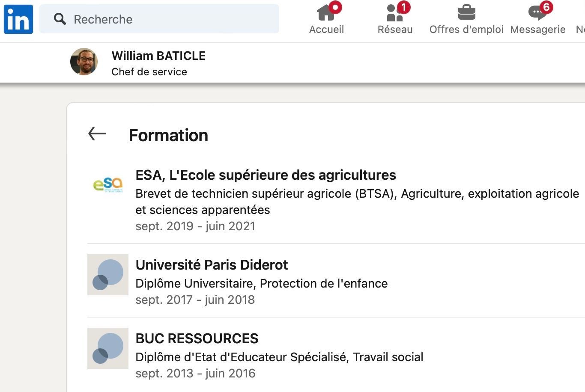Select the Messagerie navigation label
The width and height of the screenshot is (585, 392).
click(538, 30)
